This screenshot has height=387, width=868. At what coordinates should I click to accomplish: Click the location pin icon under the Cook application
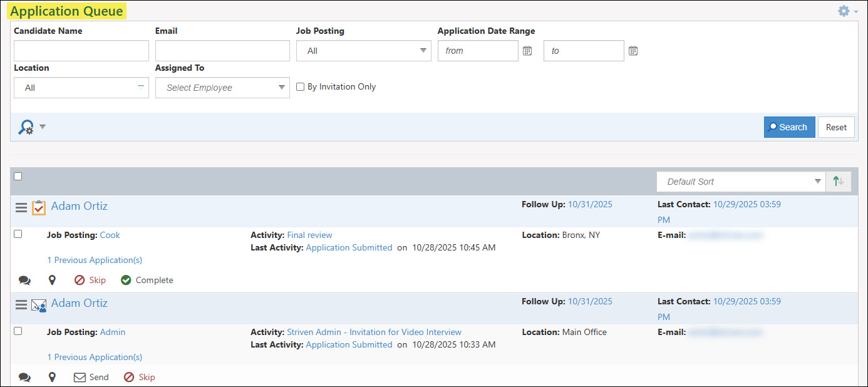coord(52,280)
